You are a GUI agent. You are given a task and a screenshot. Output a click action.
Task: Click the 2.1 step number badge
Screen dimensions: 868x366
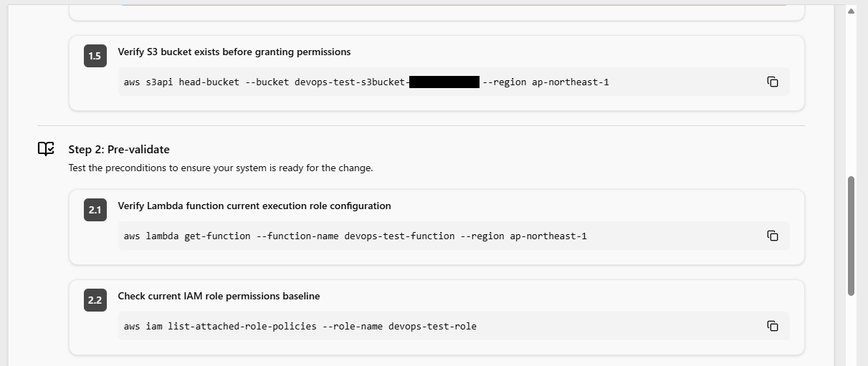click(95, 210)
